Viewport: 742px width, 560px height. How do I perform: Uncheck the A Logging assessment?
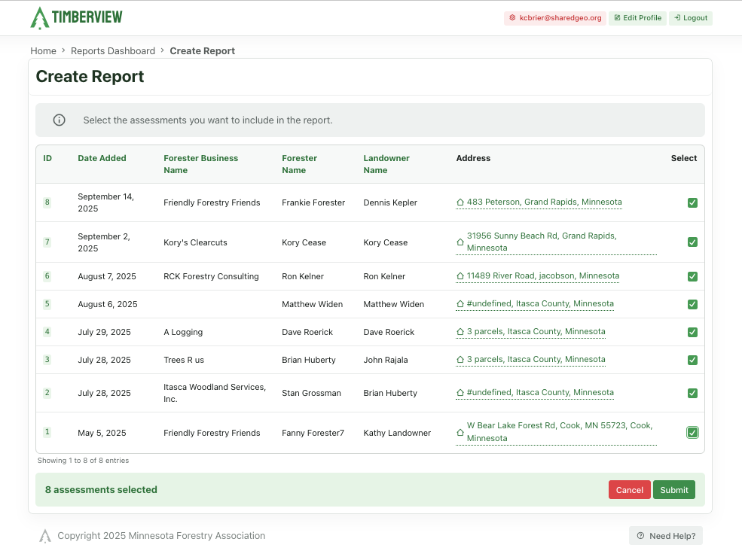692,332
